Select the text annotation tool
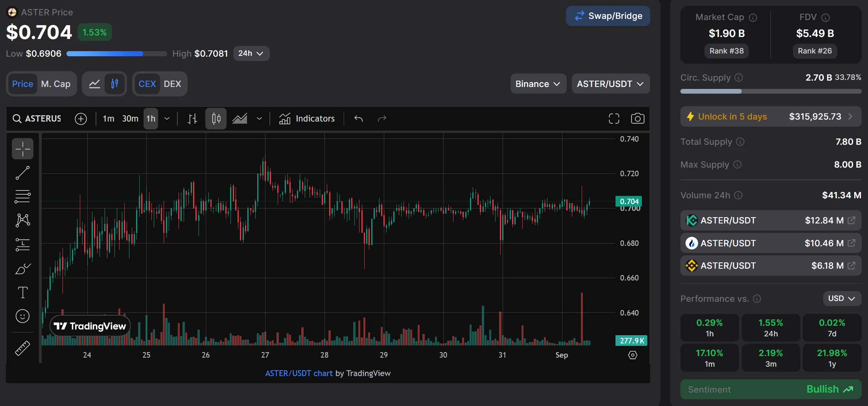The width and height of the screenshot is (868, 406). (22, 292)
